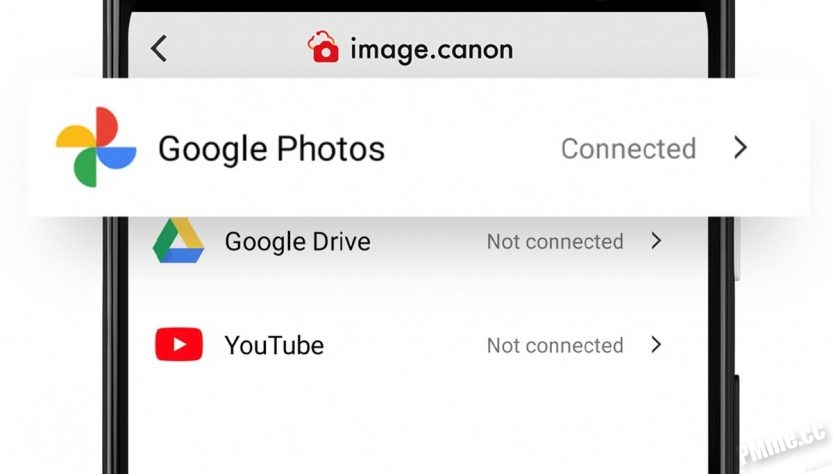Tap the red image.canon cloud camera logo
Screen dimensions: 833x474
(x=323, y=47)
